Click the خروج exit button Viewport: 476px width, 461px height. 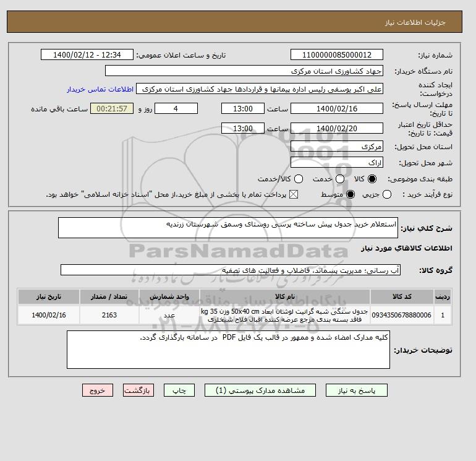(x=98, y=390)
